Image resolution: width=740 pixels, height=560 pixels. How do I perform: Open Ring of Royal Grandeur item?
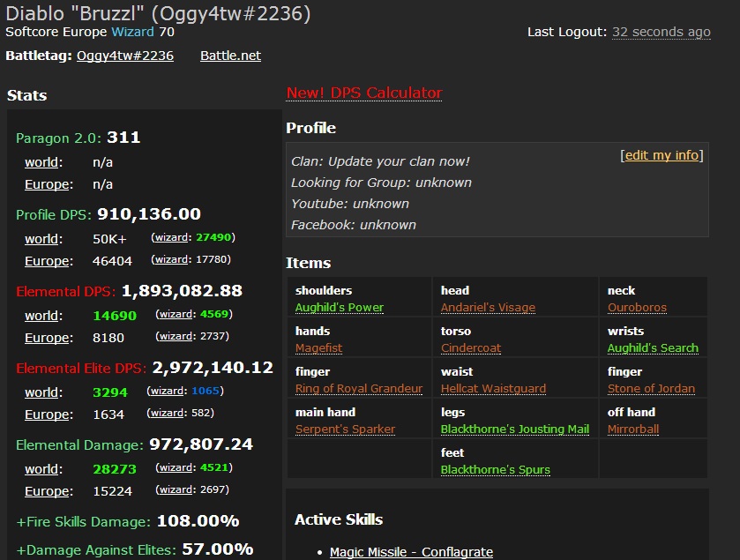(359, 389)
